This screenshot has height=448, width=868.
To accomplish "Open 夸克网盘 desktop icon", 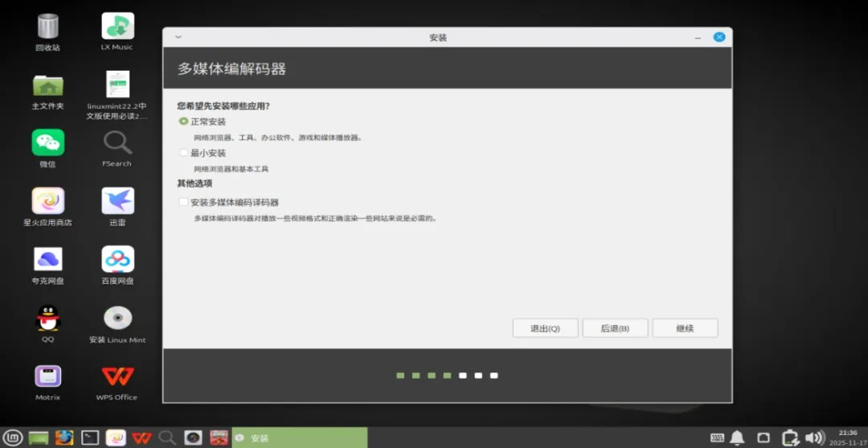I will point(47,259).
